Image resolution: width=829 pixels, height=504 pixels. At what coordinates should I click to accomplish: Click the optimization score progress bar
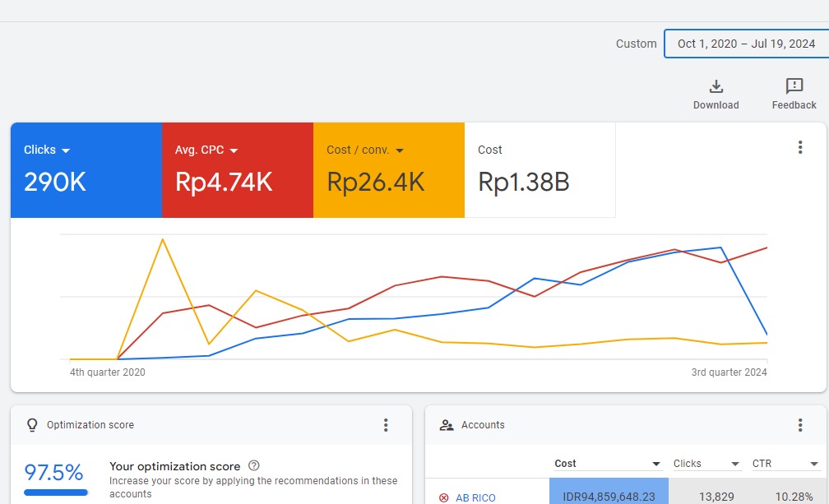[x=56, y=492]
